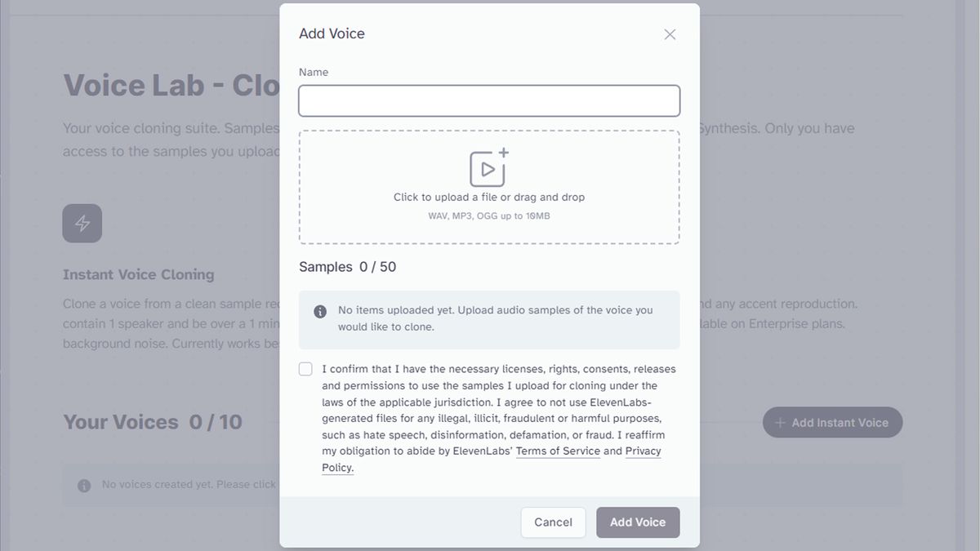Viewport: 980px width, 551px height.
Task: Click info icon beside "No items uploaded yet"
Action: pos(320,311)
